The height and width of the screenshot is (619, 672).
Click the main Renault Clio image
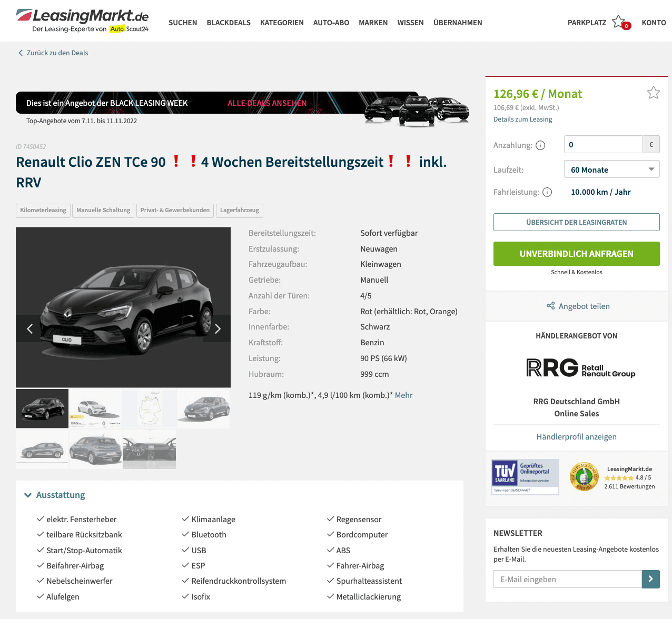tap(123, 307)
